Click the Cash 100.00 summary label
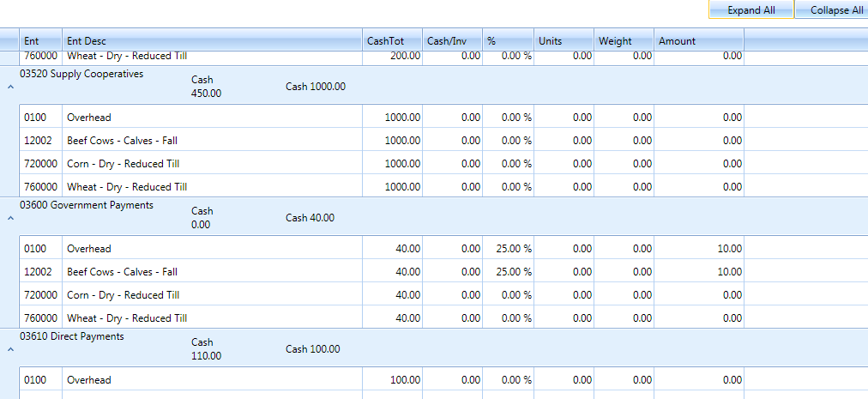The height and width of the screenshot is (399, 868). (313, 349)
